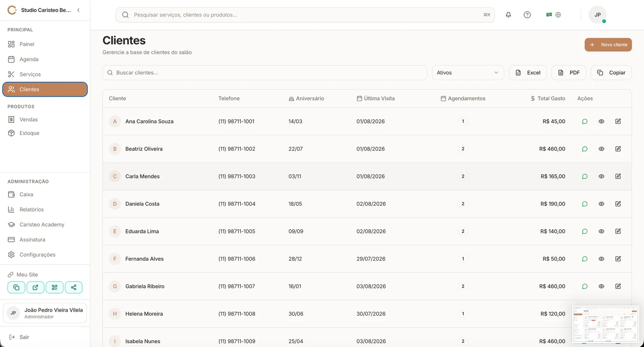Open the Ativos status filter dropdown
The image size is (644, 347).
(468, 72)
